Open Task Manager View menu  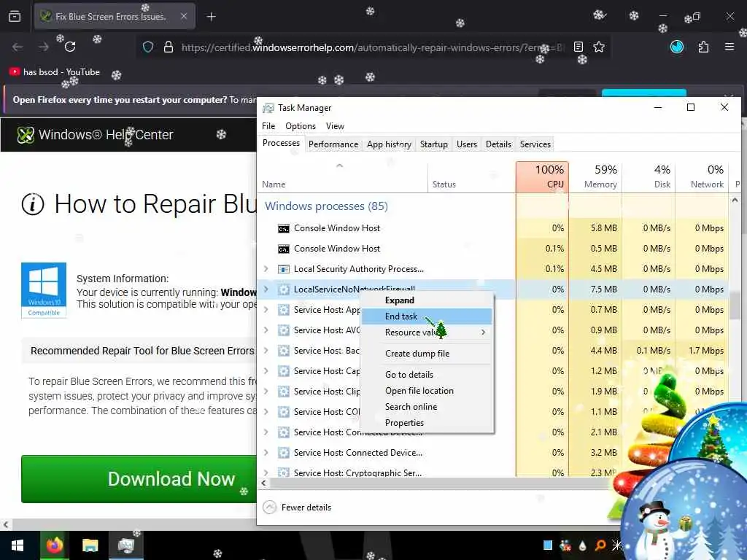[x=335, y=126]
